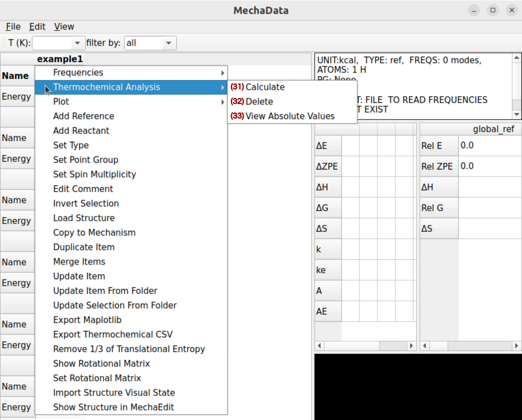Screen dimensions: 522x420
Task: Click left arrow of the global_ref table's scrollbar
Action: point(424,346)
